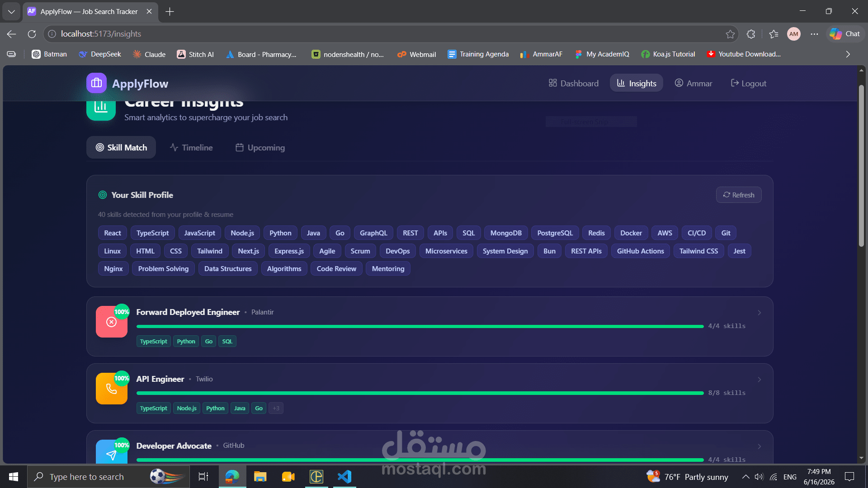Click the Palantir job close-circle icon
This screenshot has height=488, width=868.
pos(111,322)
